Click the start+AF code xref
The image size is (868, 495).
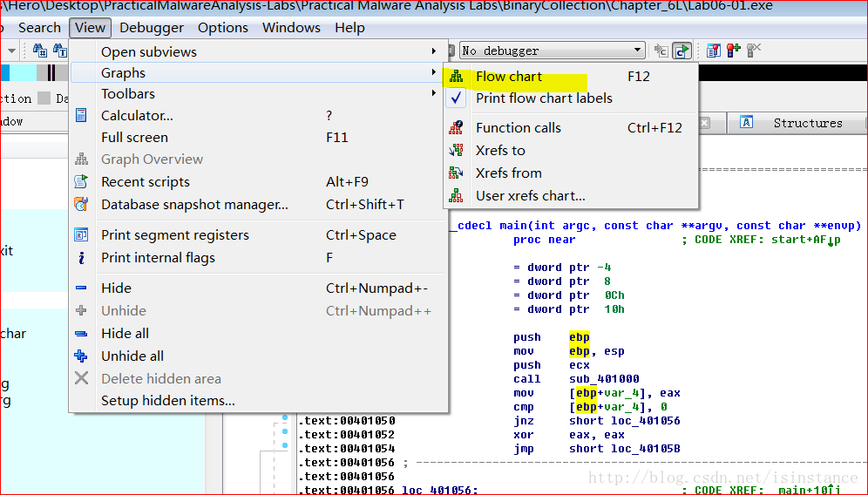tap(806, 240)
